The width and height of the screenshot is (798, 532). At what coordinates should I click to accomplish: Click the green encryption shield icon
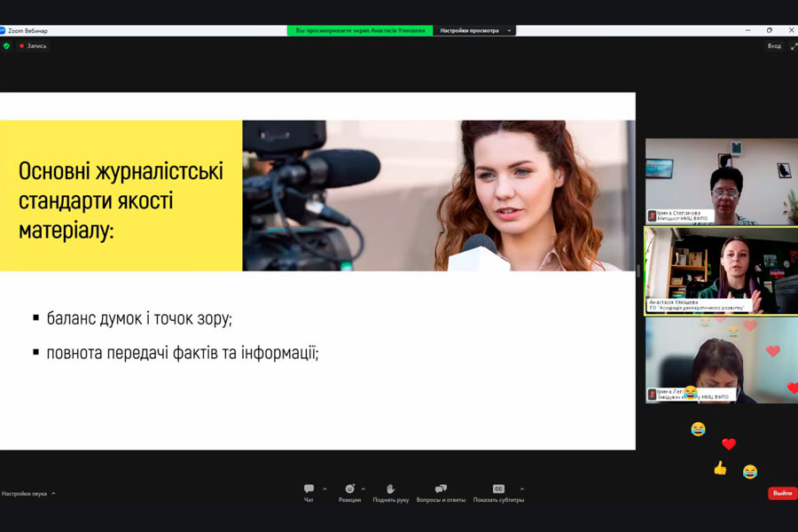6,45
